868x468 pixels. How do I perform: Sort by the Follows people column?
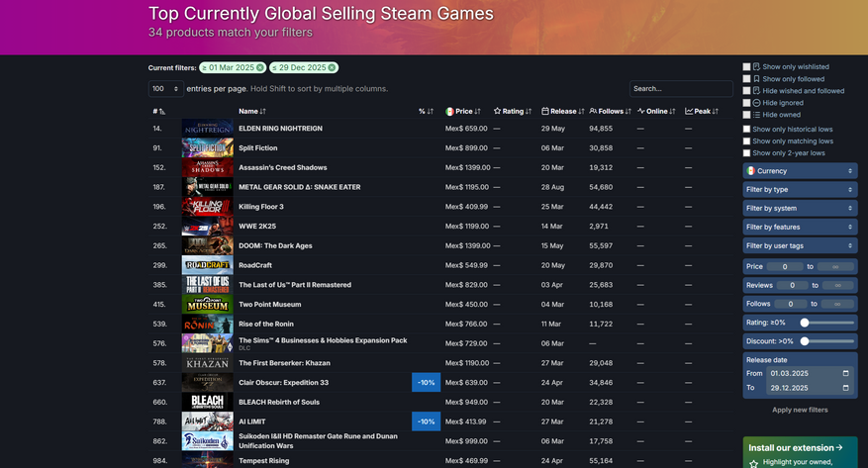(610, 111)
